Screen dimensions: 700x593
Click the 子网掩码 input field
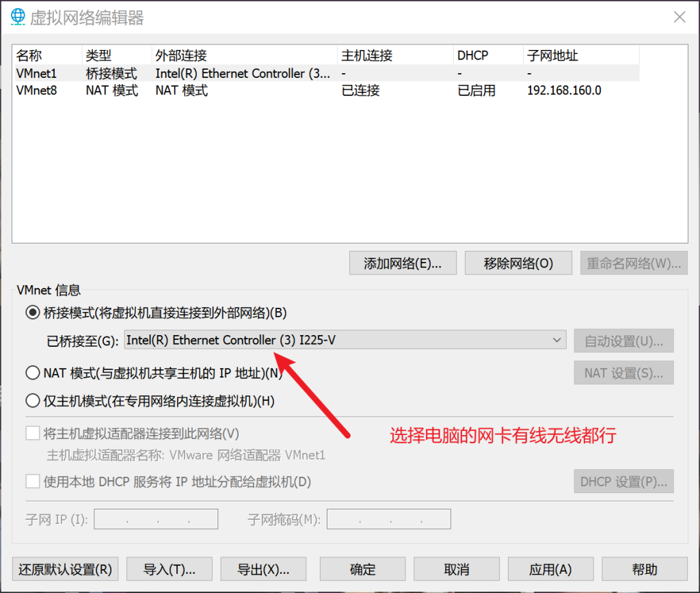pos(389,519)
